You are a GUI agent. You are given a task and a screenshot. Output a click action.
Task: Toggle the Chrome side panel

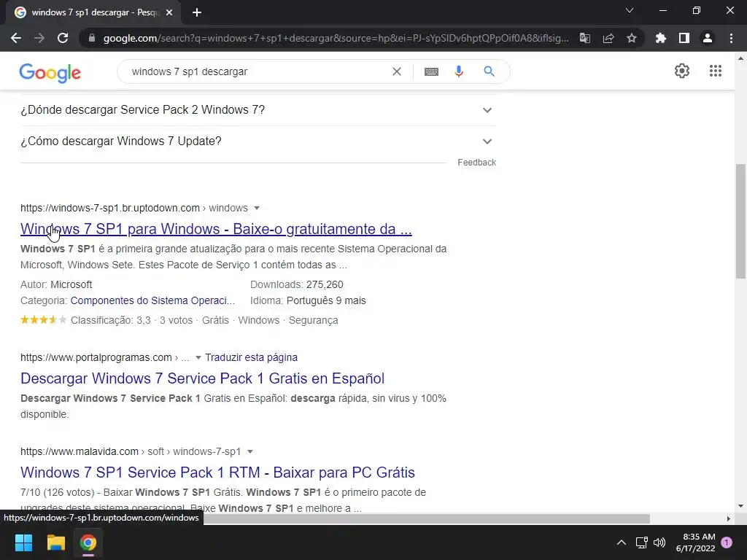tap(684, 38)
